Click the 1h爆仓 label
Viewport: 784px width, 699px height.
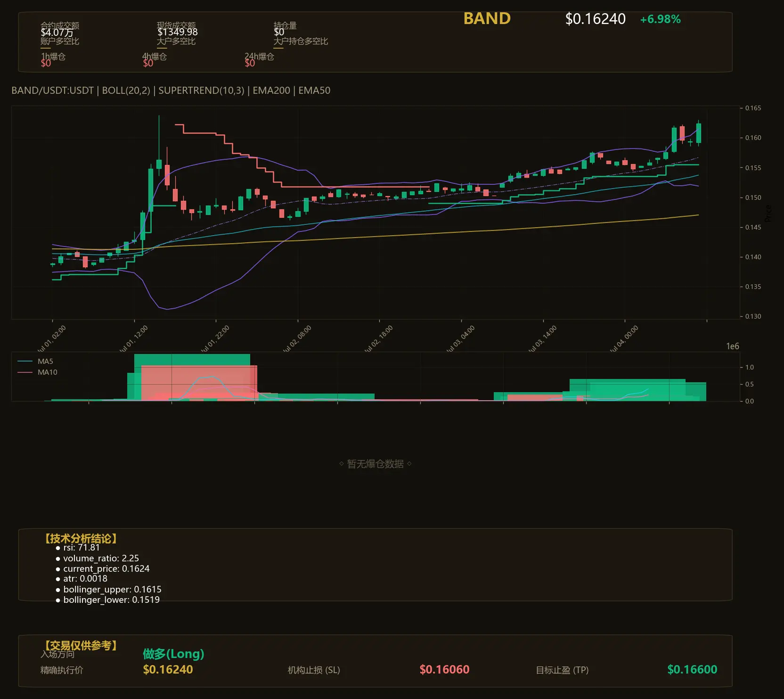53,57
